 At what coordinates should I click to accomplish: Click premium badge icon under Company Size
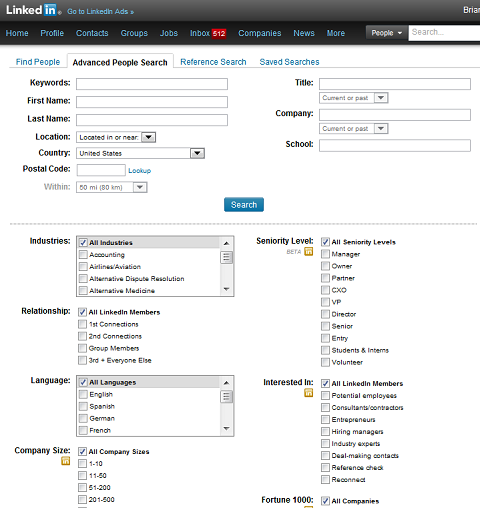tap(66, 461)
